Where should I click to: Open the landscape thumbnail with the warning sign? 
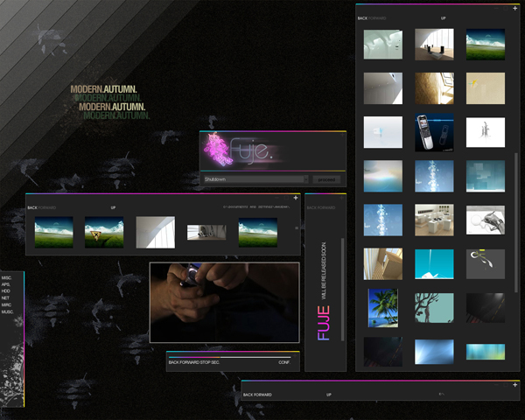[104, 232]
